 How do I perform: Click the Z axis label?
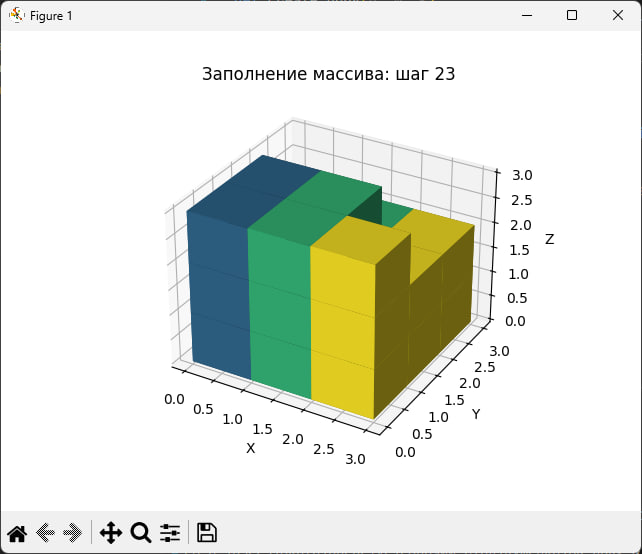coord(549,239)
